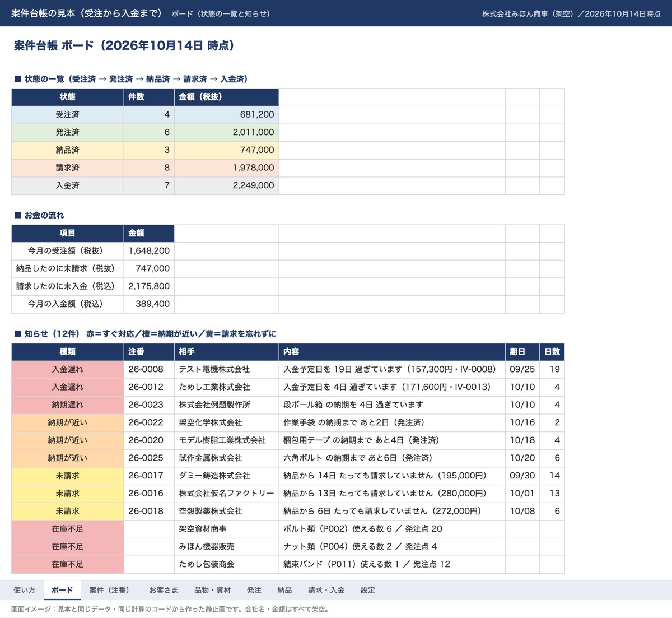
Task: Click the ナット類（P004） stock shortage message
Action: click(x=392, y=547)
